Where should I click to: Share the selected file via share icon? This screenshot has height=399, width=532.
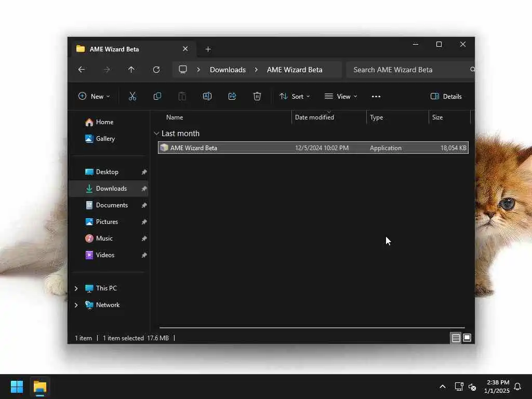pos(232,96)
